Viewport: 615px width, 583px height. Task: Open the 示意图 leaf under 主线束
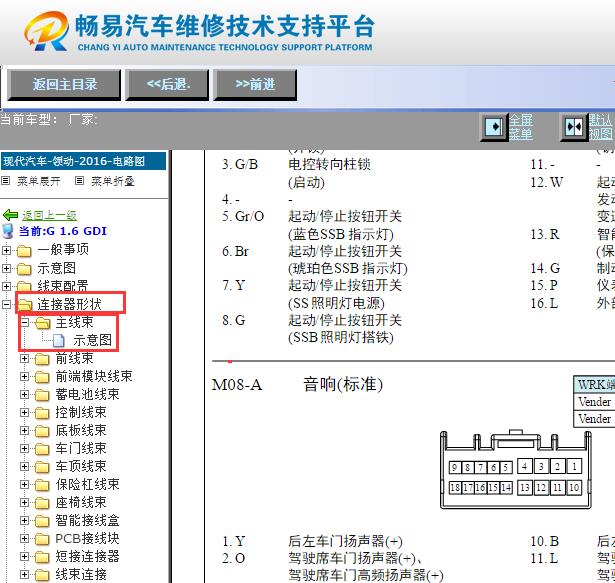click(x=93, y=340)
